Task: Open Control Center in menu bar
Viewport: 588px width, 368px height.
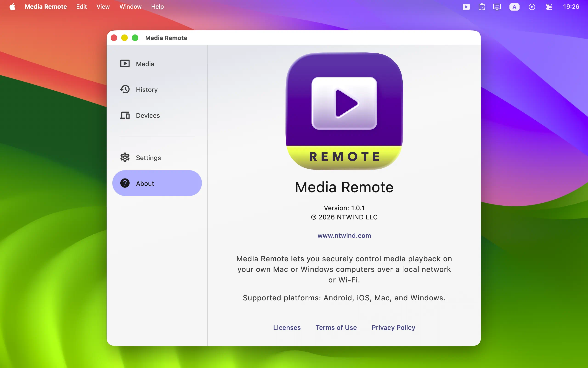Action: tap(549, 7)
